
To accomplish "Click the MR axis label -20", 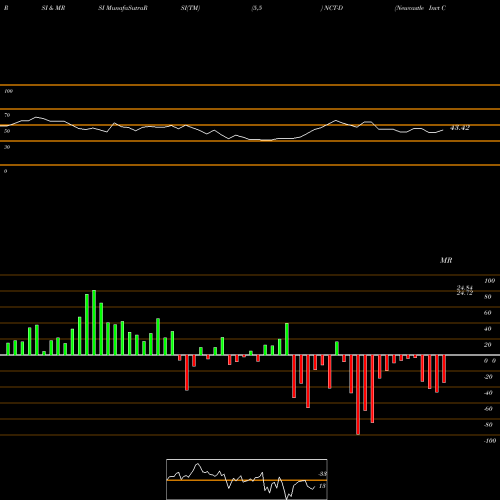I will point(488,377).
